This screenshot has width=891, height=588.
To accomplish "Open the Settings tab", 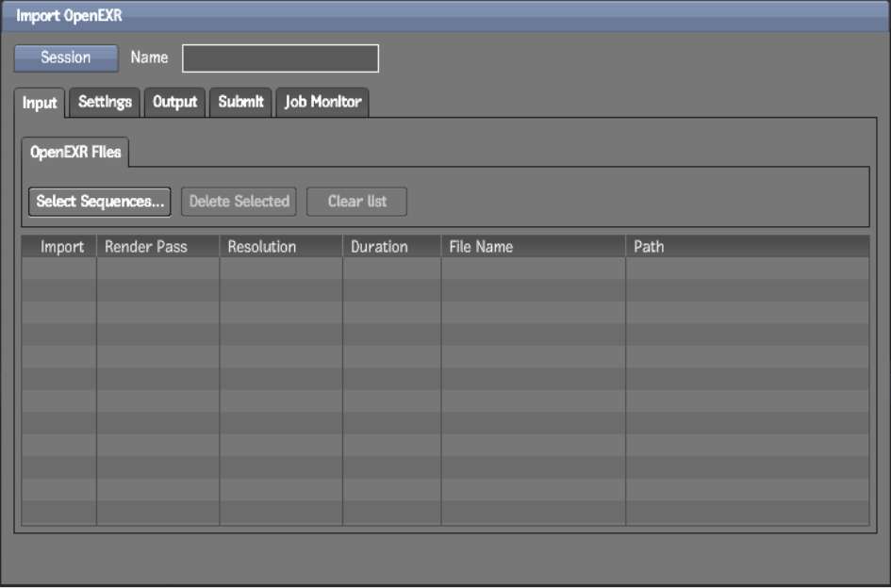I will point(105,102).
